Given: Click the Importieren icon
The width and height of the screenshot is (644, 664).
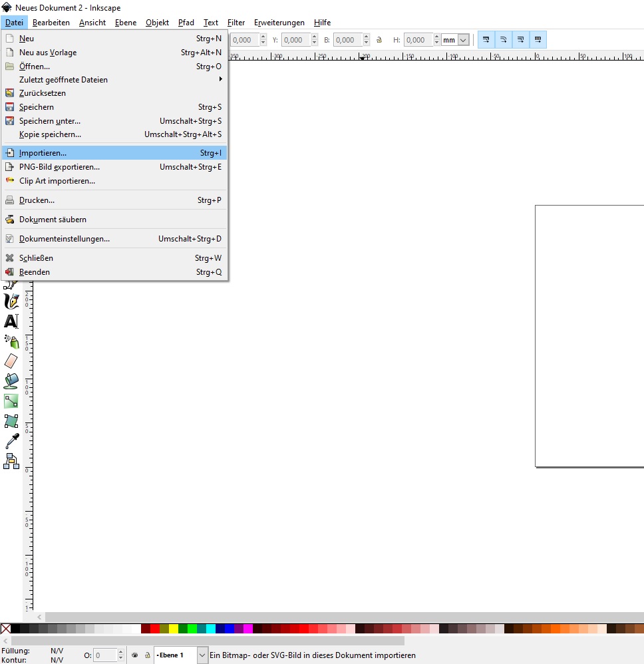Looking at the screenshot, I should point(9,153).
